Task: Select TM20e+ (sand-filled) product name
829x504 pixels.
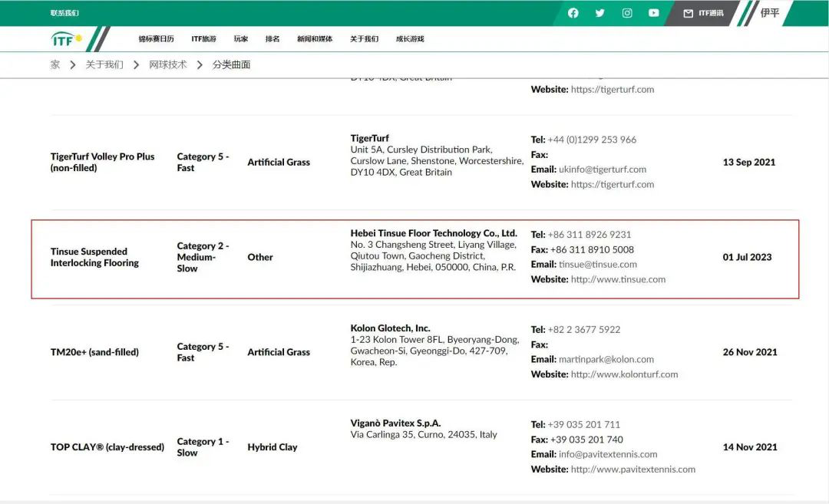Action: tap(94, 352)
